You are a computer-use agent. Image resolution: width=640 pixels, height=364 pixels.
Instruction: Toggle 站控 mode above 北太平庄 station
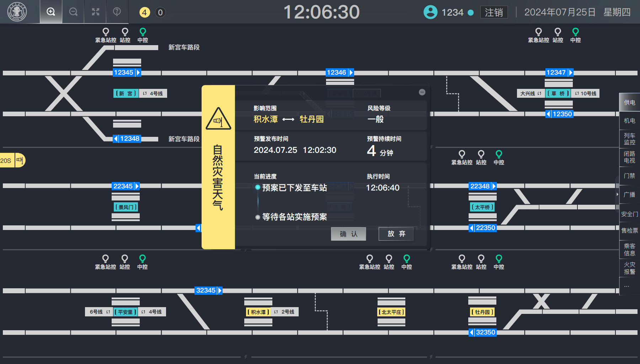pos(389,262)
